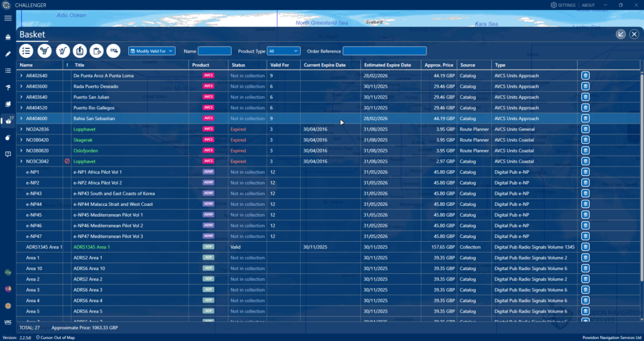Click the green round icon in the lower sidebar

coord(8,273)
